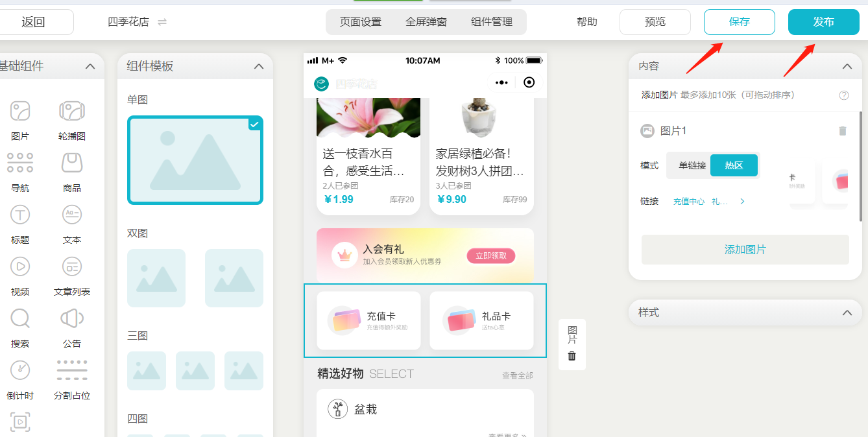Image resolution: width=868 pixels, height=437 pixels.
Task: Add the 导航 navigation component
Action: pyautogui.click(x=20, y=163)
